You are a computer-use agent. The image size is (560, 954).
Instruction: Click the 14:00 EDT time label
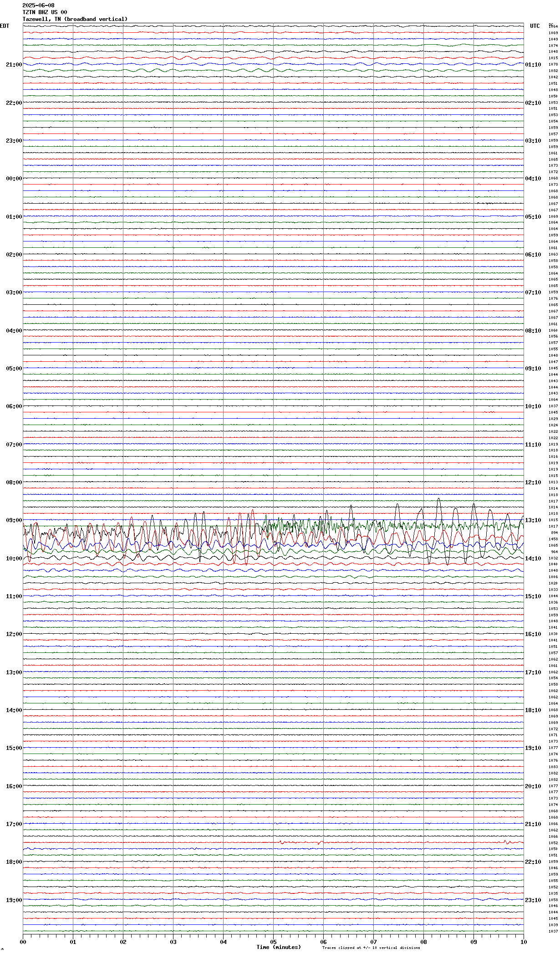click(x=14, y=710)
